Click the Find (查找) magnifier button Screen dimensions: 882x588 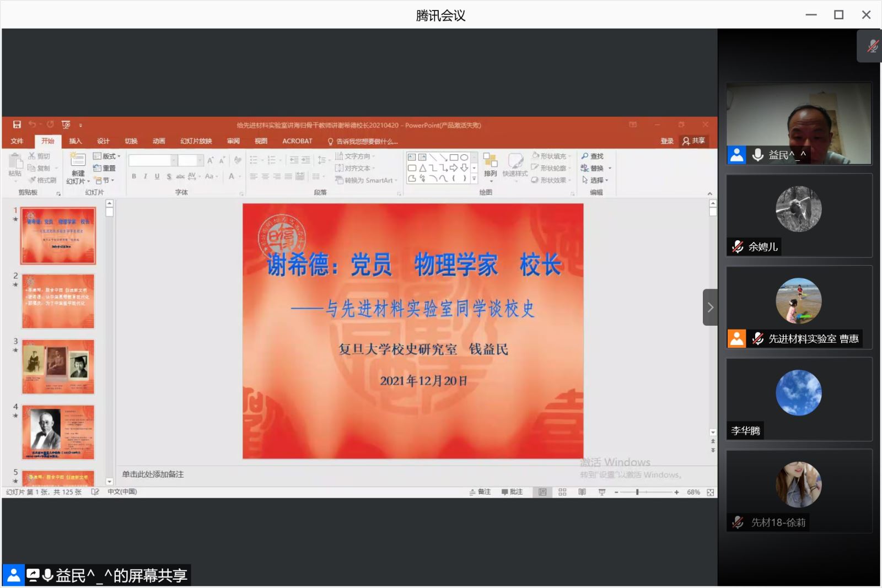593,157
